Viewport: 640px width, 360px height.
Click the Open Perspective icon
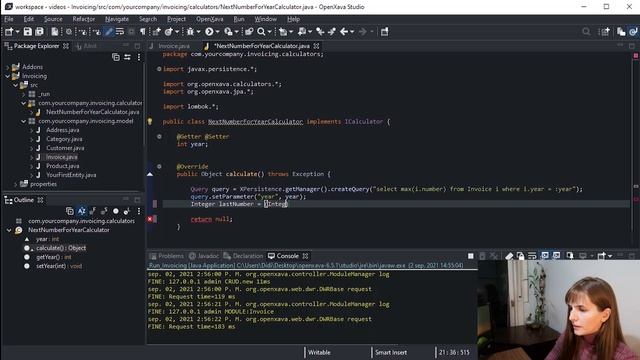tap(605, 31)
